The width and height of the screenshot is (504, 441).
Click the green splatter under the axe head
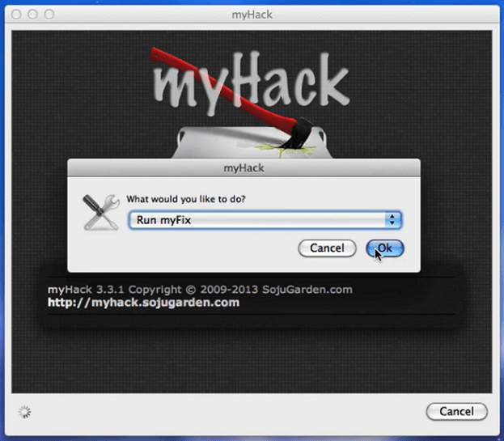coord(285,149)
